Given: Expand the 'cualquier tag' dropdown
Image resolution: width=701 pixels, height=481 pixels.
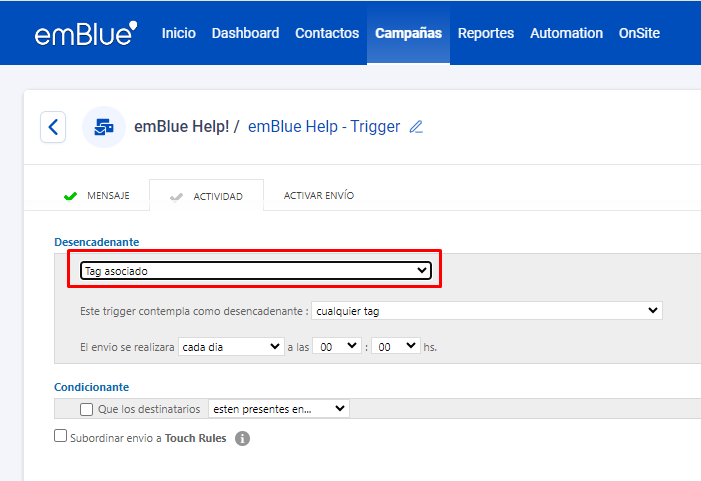Looking at the screenshot, I should pos(487,311).
